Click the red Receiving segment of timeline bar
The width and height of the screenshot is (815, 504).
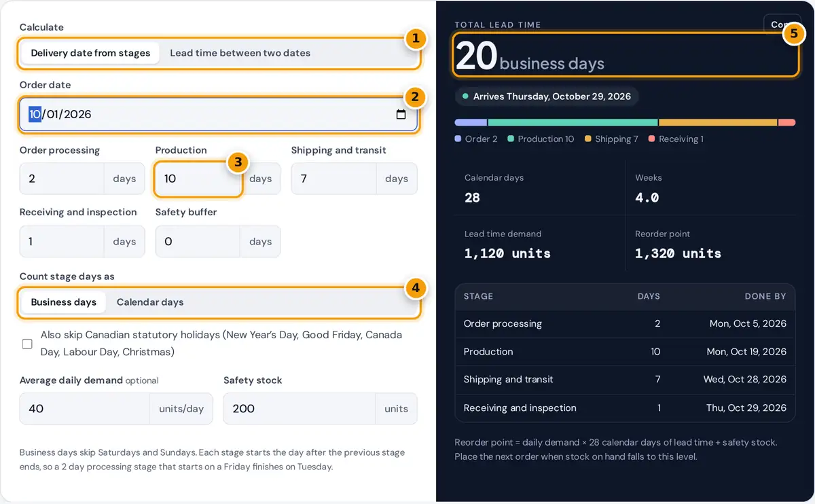(786, 122)
